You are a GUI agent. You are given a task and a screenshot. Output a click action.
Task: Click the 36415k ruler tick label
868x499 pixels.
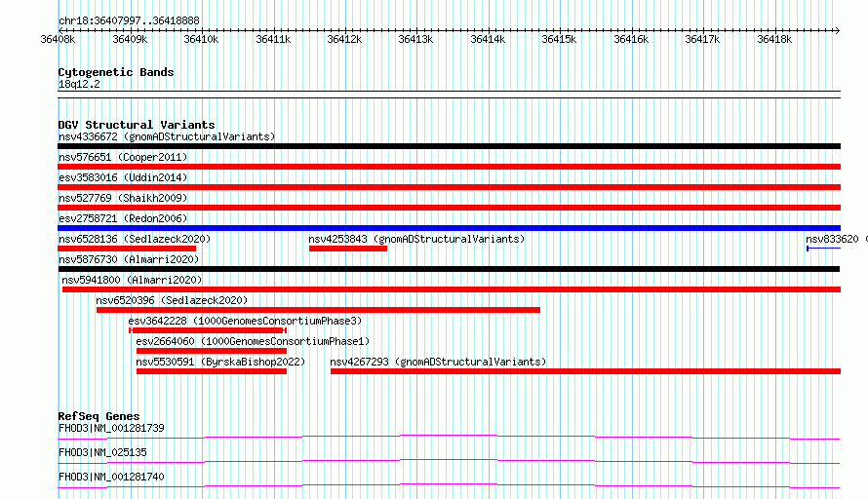click(x=559, y=39)
